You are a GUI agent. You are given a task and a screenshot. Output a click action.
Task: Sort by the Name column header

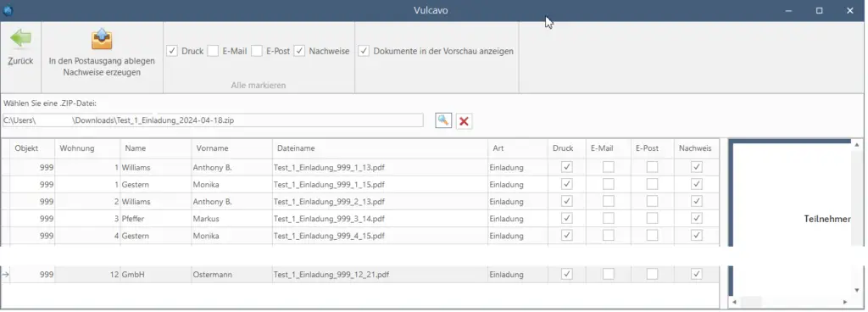pyautogui.click(x=156, y=148)
